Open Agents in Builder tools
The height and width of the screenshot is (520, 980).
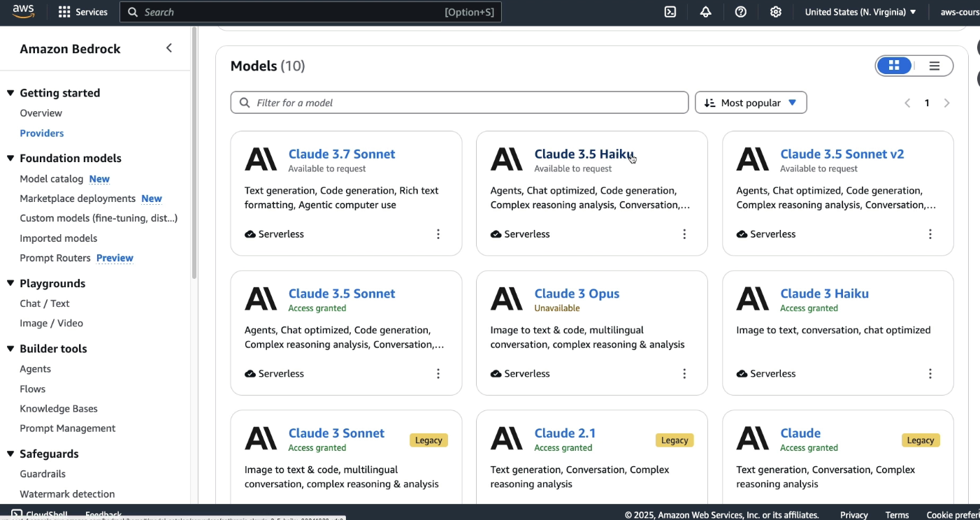[35, 369]
